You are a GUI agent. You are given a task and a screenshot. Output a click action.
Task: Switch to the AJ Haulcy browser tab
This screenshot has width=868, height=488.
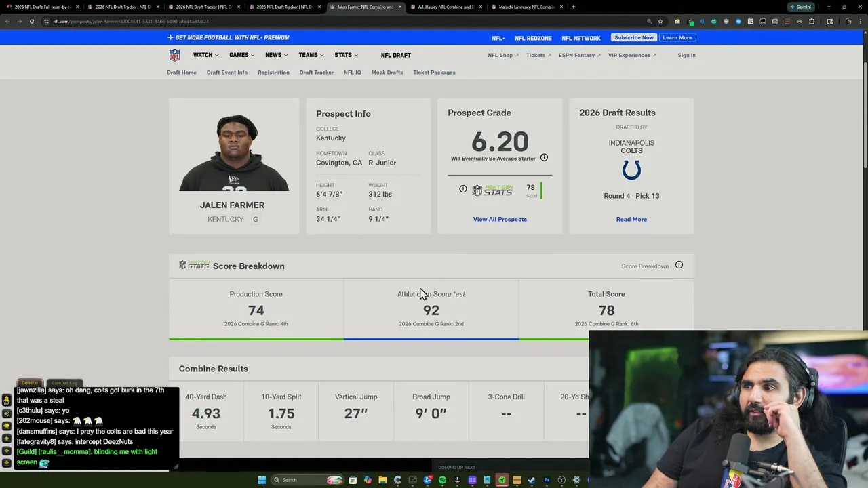tap(446, 7)
